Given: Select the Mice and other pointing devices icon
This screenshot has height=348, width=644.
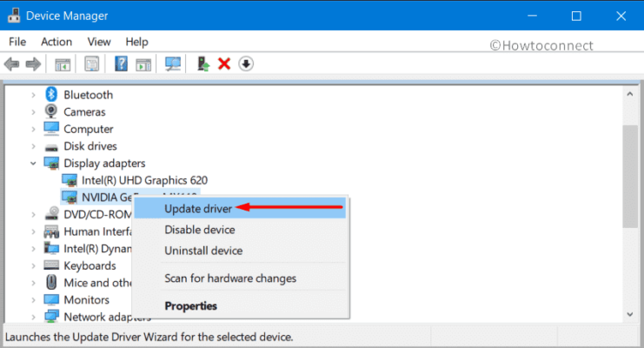Looking at the screenshot, I should (x=51, y=282).
